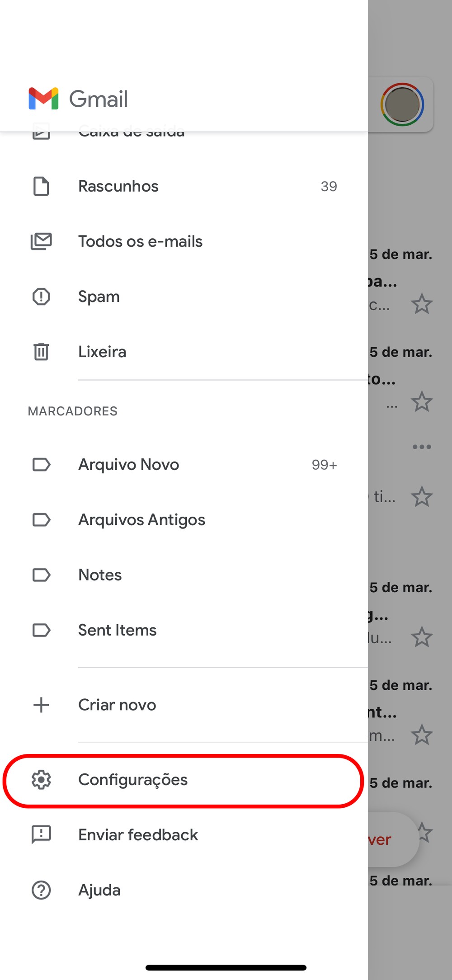Open Configurações settings

[133, 780]
